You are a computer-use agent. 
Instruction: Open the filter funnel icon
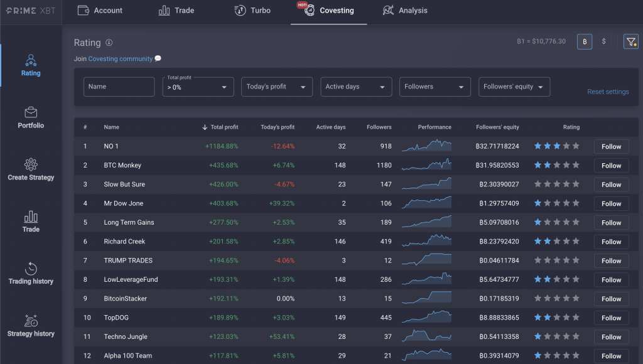(x=630, y=41)
